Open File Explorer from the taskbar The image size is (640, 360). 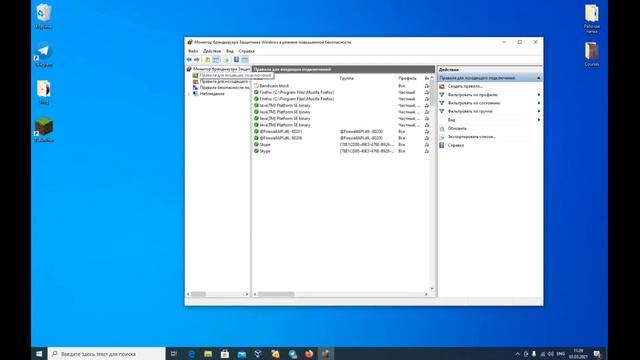(x=208, y=353)
